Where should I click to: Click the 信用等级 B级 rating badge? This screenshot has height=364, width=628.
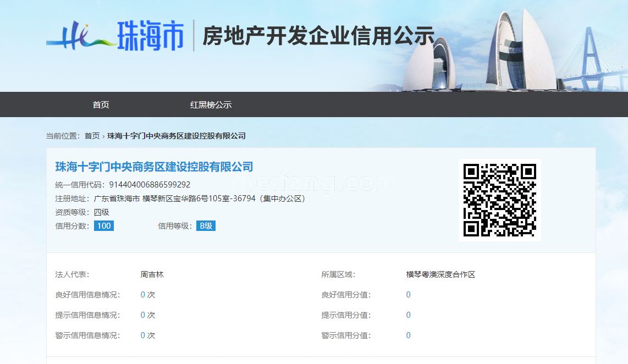[x=205, y=225]
